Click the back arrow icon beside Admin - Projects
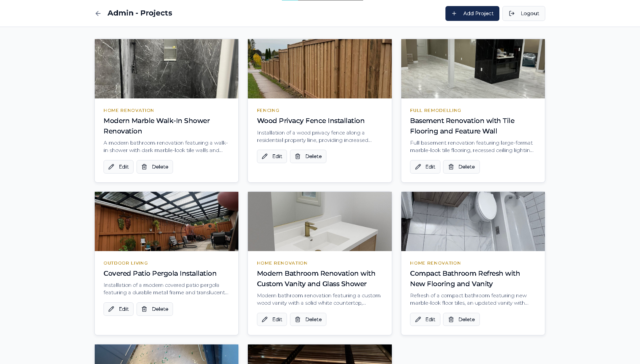Screen dimensions: 640x364 coord(98,13)
